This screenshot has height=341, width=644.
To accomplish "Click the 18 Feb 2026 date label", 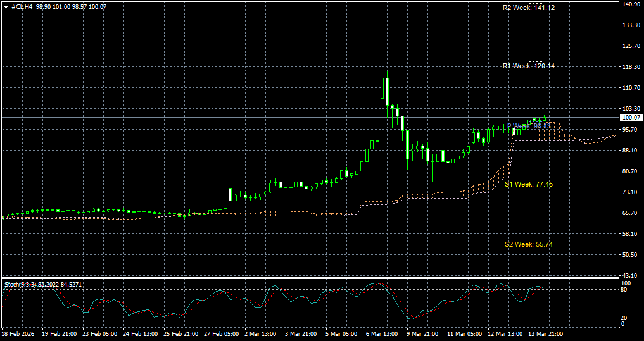I will [18, 334].
